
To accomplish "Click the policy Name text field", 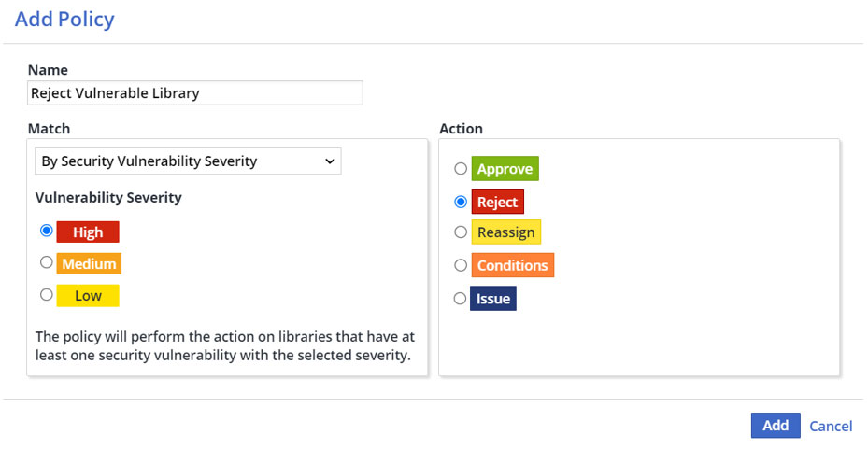I will pos(194,93).
